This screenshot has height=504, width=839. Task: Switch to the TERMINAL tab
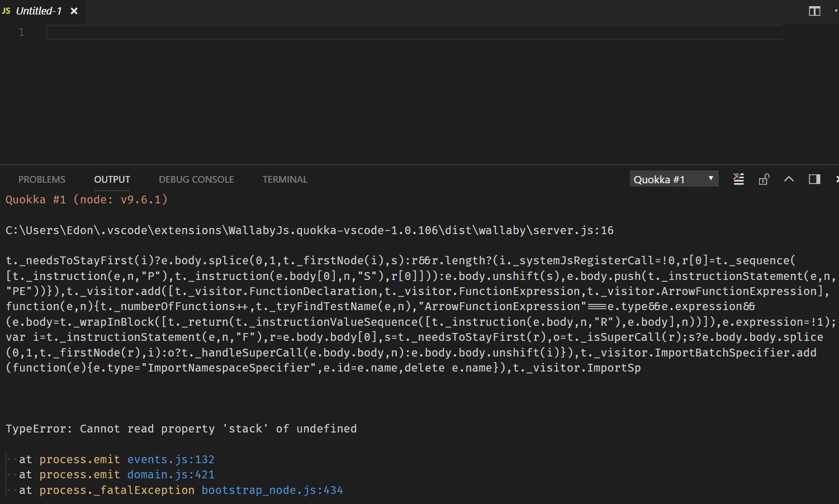(x=285, y=179)
